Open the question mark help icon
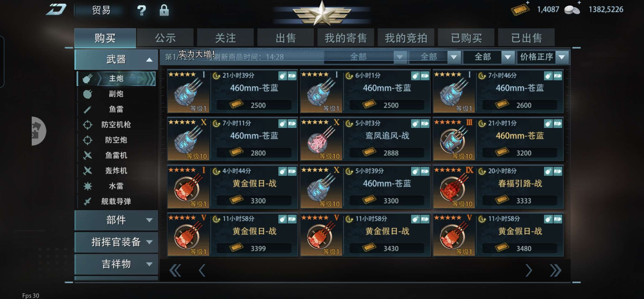Screen dimensions: 644x299 point(141,10)
